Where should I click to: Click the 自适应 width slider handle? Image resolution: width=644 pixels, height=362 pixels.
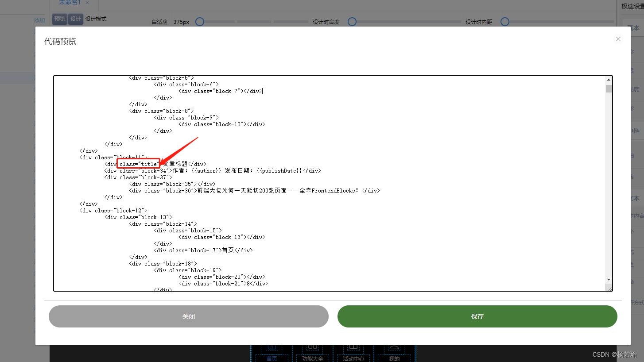200,22
